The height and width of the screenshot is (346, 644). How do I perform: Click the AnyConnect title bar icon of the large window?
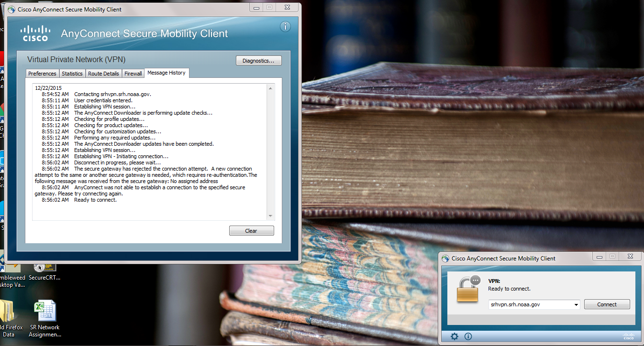[x=11, y=9]
